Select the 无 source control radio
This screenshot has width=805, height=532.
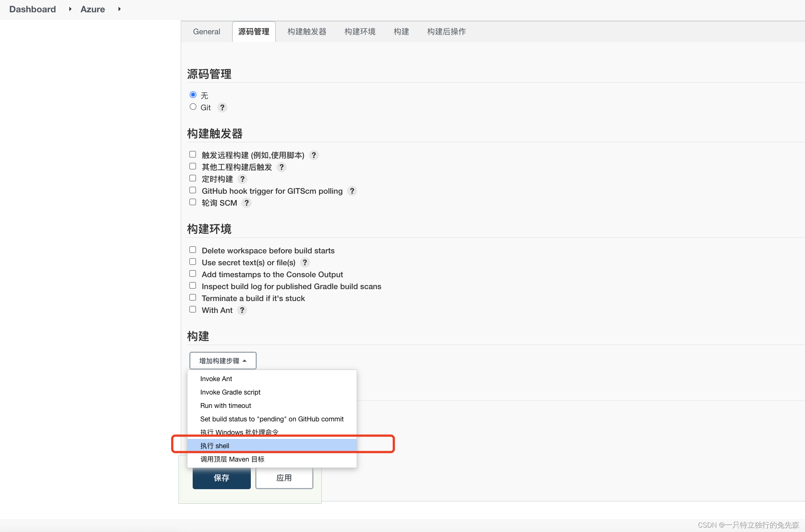click(x=193, y=95)
